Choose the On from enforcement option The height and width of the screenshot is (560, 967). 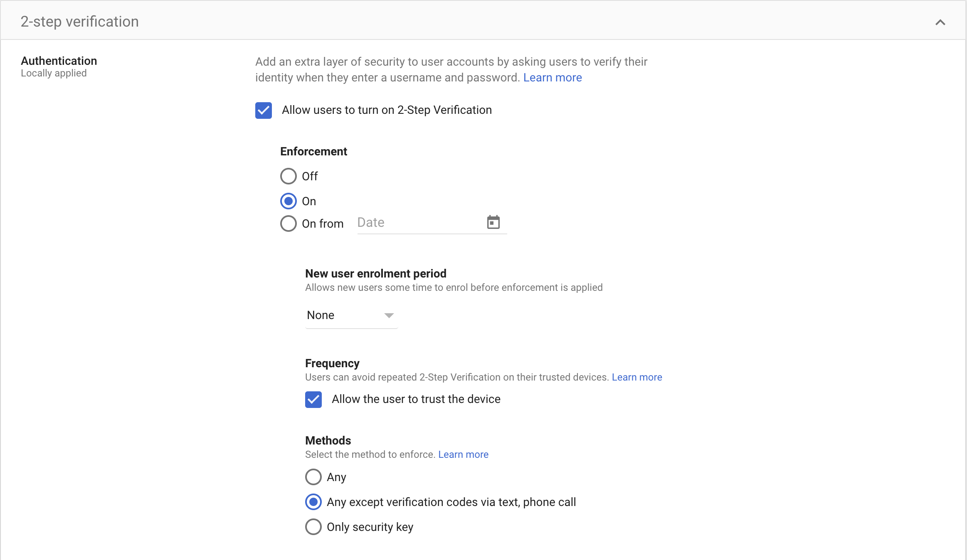click(x=289, y=224)
